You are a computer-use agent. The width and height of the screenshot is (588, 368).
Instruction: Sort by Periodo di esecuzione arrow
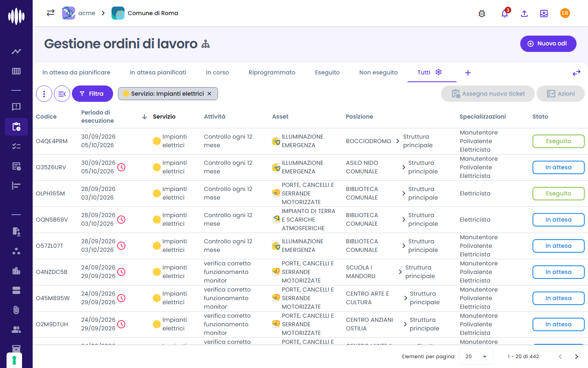point(144,117)
